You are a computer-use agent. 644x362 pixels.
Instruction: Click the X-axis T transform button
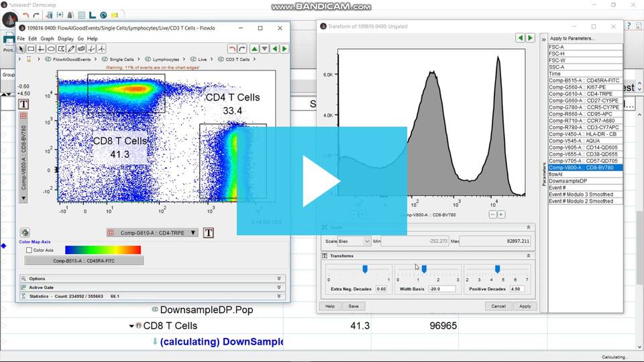coord(209,233)
